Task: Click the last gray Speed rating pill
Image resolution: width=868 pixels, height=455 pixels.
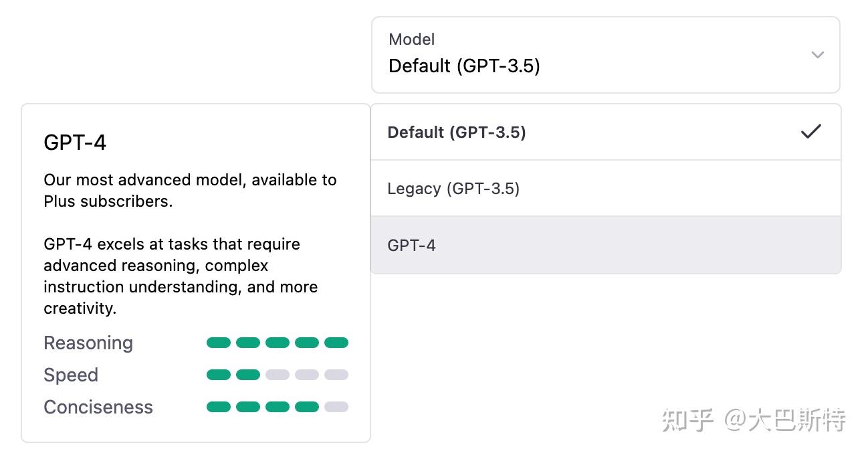Action: coord(336,375)
